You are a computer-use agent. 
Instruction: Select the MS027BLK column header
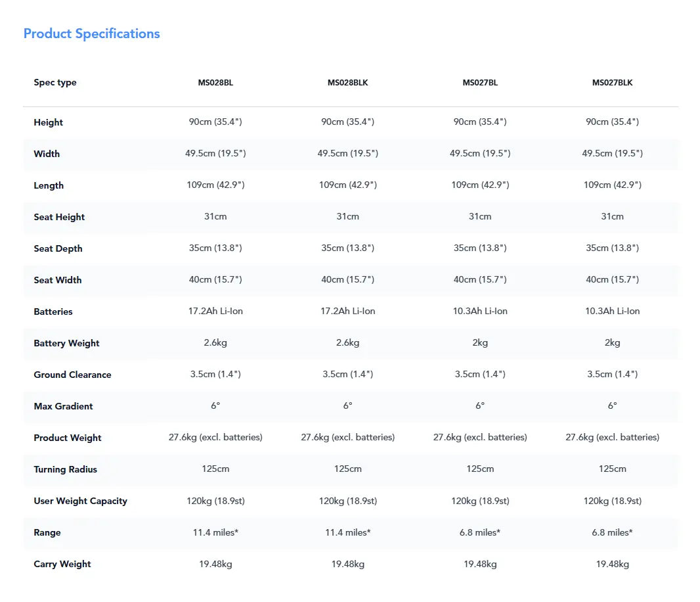pos(612,83)
